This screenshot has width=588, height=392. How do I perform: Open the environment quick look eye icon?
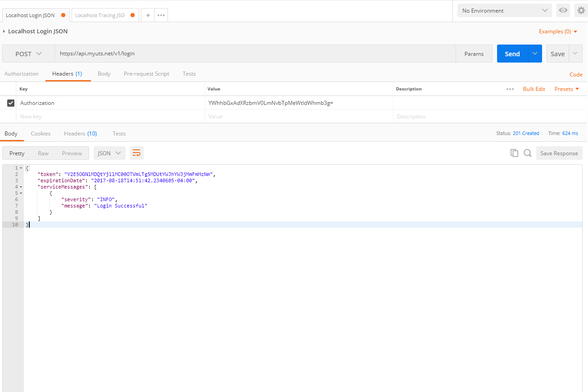point(563,10)
